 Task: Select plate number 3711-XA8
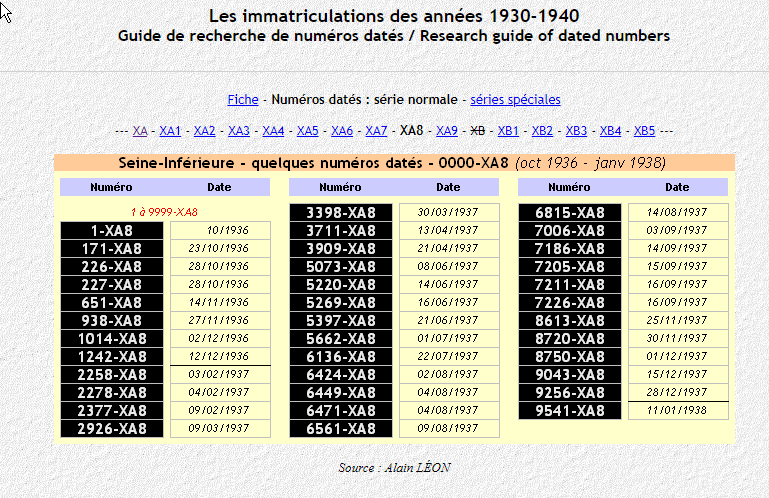(341, 231)
